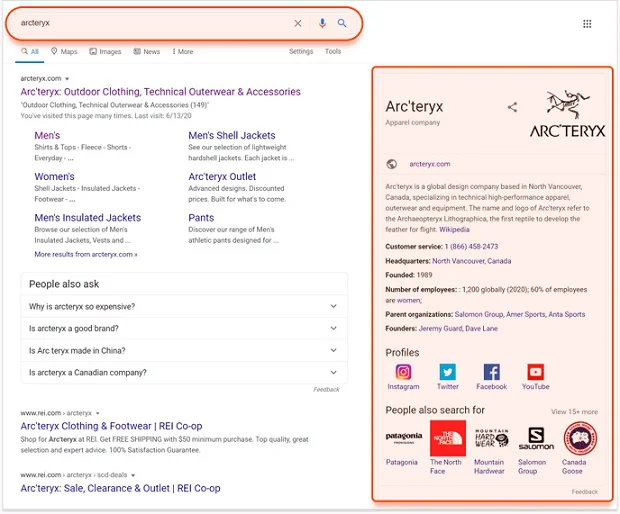The height and width of the screenshot is (514, 620).
Task: Open the Men's sitelink
Action: click(x=47, y=135)
